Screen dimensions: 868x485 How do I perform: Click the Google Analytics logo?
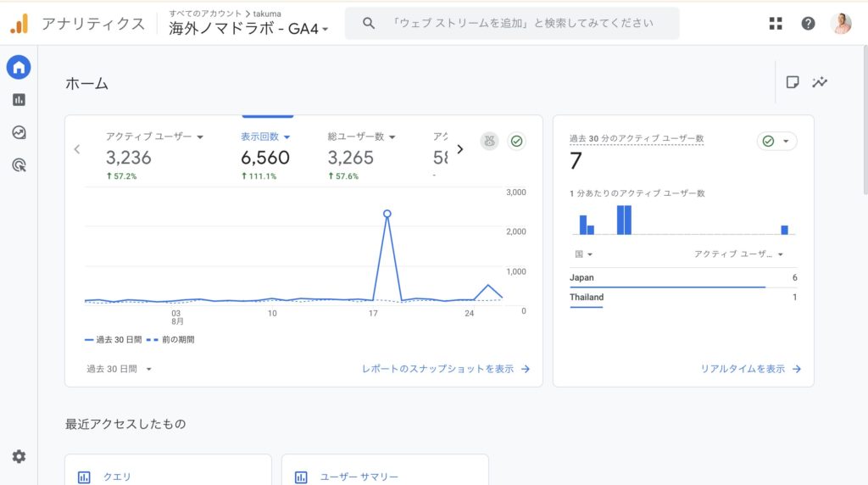pos(19,24)
